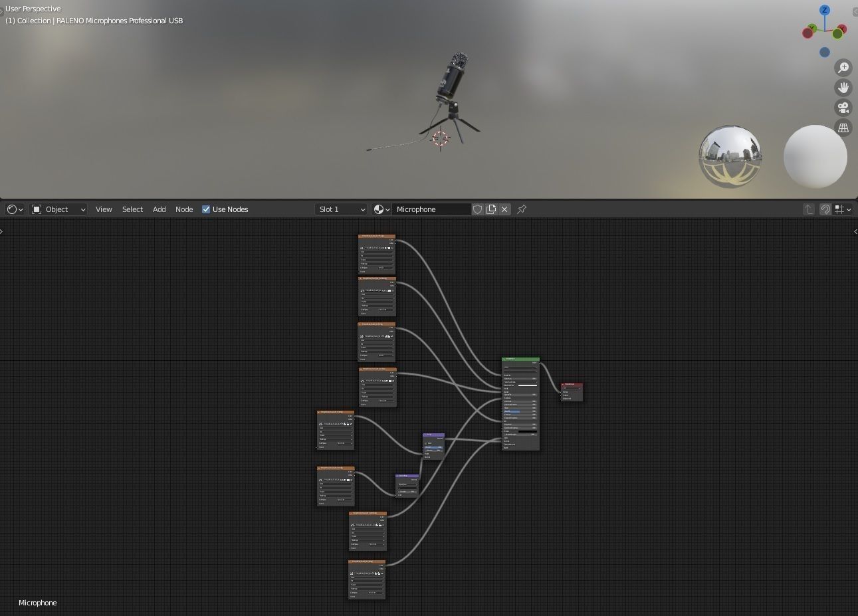
Task: Select the purple Bump node header
Action: [434, 435]
